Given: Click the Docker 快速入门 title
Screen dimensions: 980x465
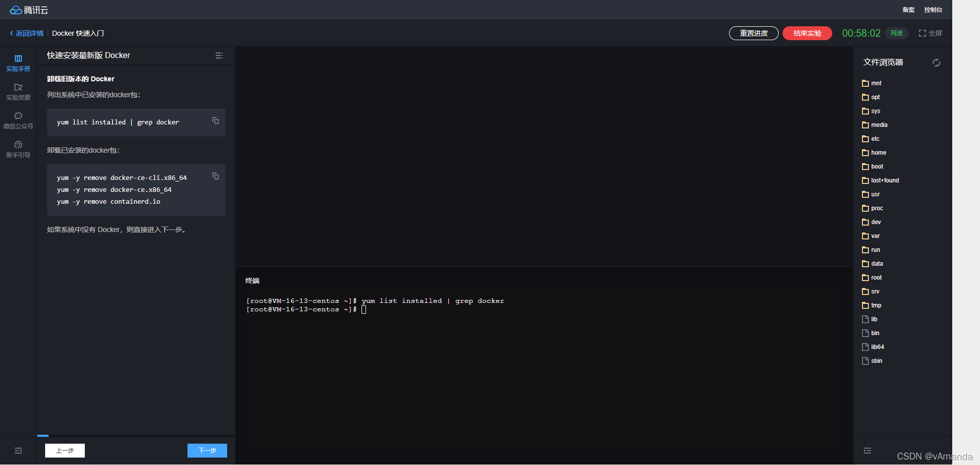Looking at the screenshot, I should click(78, 33).
